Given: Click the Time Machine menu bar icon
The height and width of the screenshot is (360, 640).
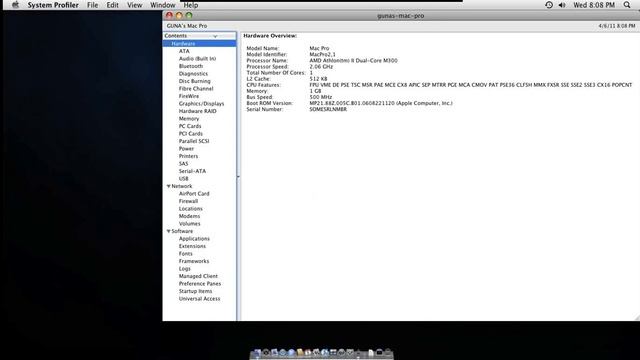Looking at the screenshot, I should tap(549, 5).
